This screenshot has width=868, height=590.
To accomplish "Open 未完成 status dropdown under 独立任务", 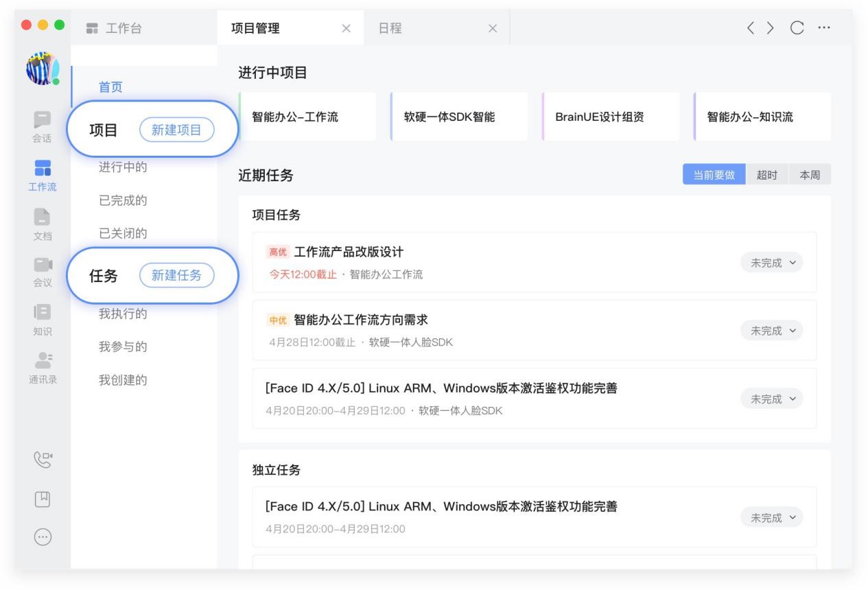I will [771, 518].
